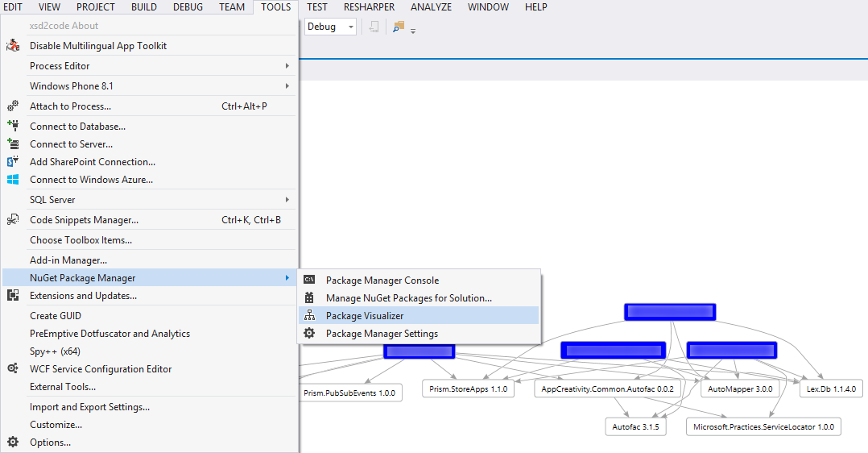Close the open TOOLS menu
Screen dimensions: 868x453
[x=275, y=7]
